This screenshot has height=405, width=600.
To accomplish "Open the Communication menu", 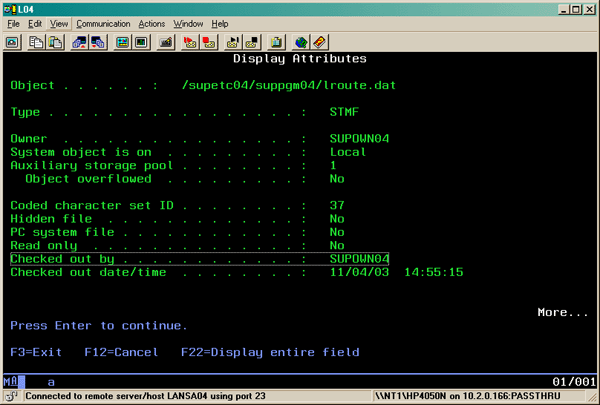I will [x=103, y=24].
